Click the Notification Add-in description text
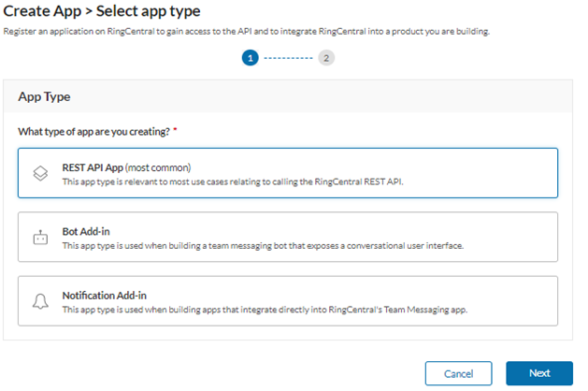The width and height of the screenshot is (588, 391). (265, 309)
